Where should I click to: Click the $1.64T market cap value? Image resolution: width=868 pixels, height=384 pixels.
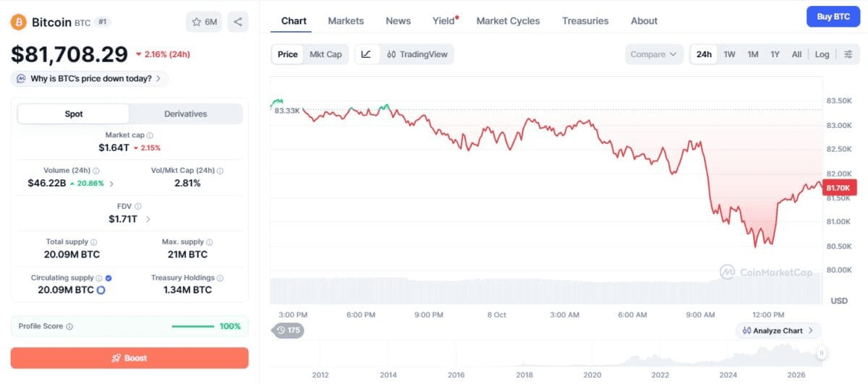click(114, 148)
